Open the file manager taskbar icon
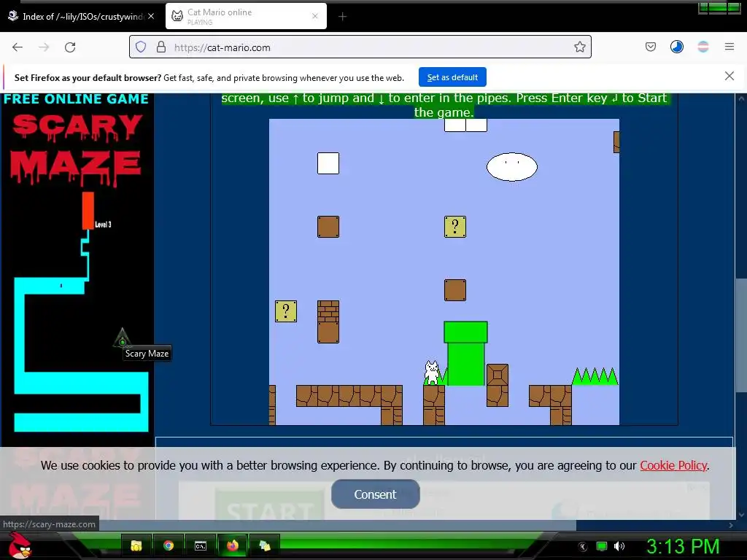Screen dimensions: 747x560 (136, 545)
